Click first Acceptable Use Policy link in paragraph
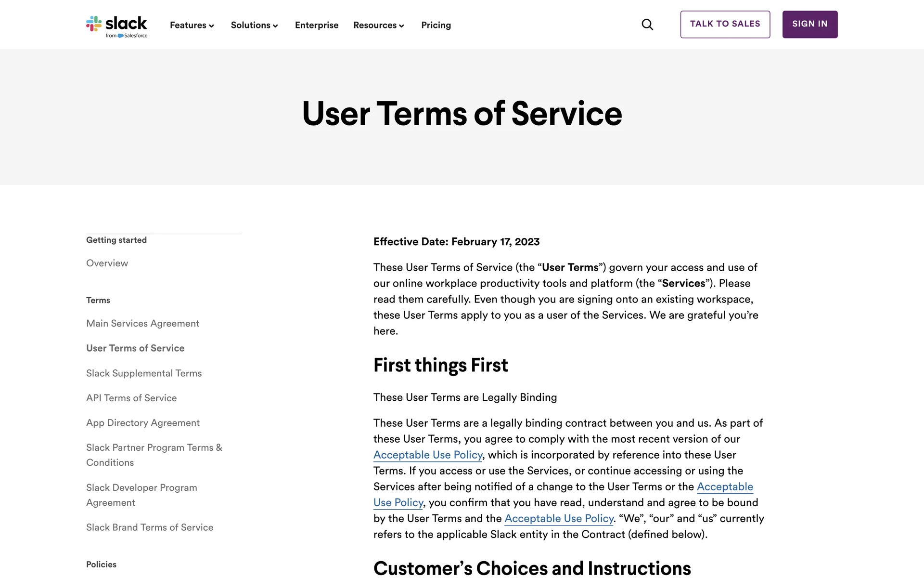This screenshot has height=578, width=924. coord(428,455)
